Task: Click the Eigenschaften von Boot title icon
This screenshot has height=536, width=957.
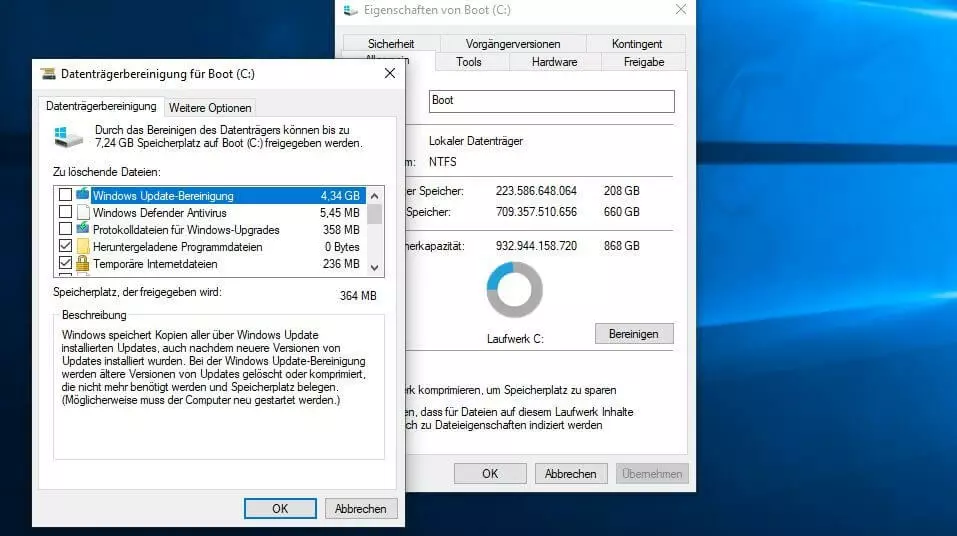Action: pos(350,10)
